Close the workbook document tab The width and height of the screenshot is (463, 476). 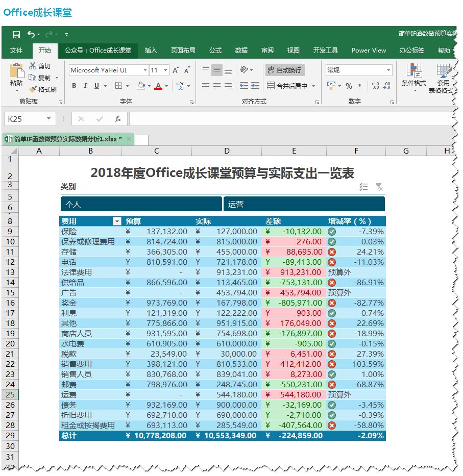pos(129,139)
